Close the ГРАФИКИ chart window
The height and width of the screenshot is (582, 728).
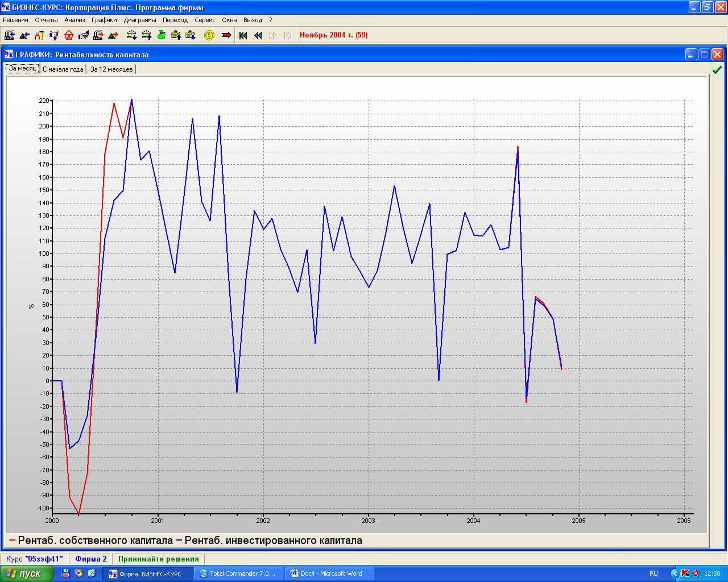pyautogui.click(x=717, y=55)
